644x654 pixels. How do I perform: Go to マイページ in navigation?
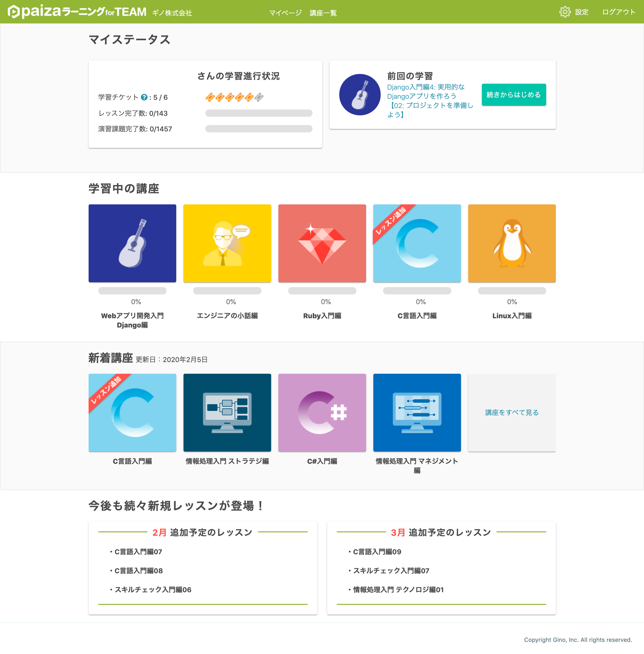285,13
